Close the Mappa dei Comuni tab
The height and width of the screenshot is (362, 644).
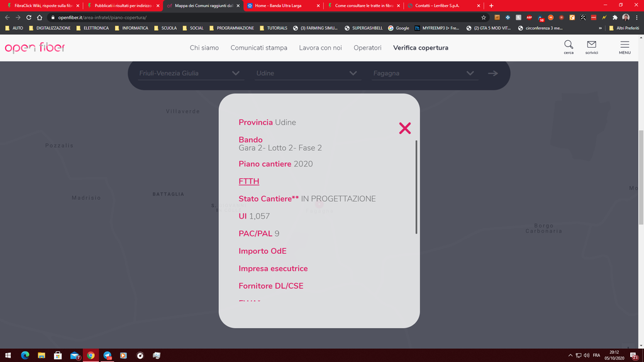238,6
